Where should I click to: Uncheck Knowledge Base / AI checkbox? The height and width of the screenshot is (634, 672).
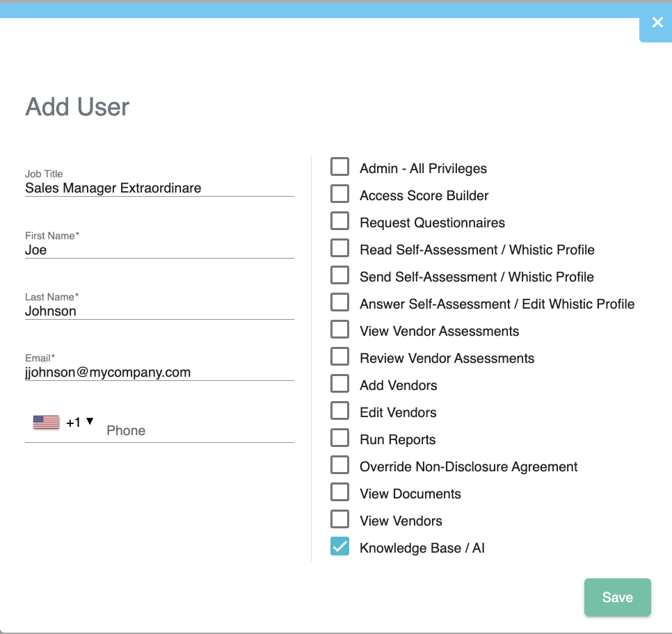[339, 546]
